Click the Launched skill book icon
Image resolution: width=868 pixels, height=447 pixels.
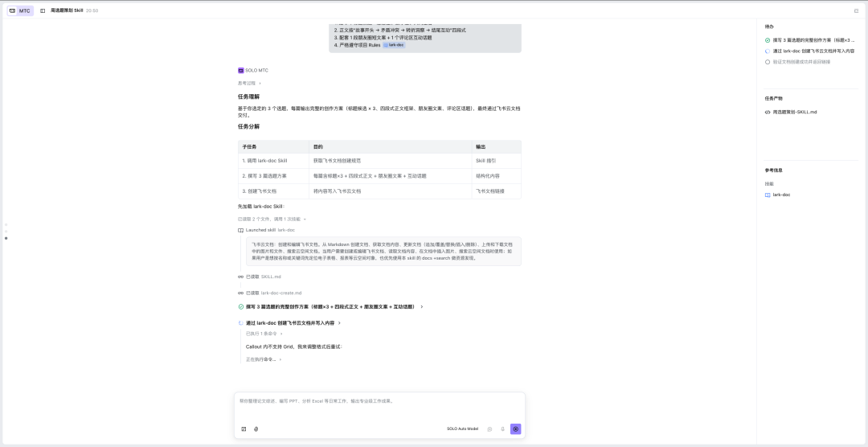(241, 230)
